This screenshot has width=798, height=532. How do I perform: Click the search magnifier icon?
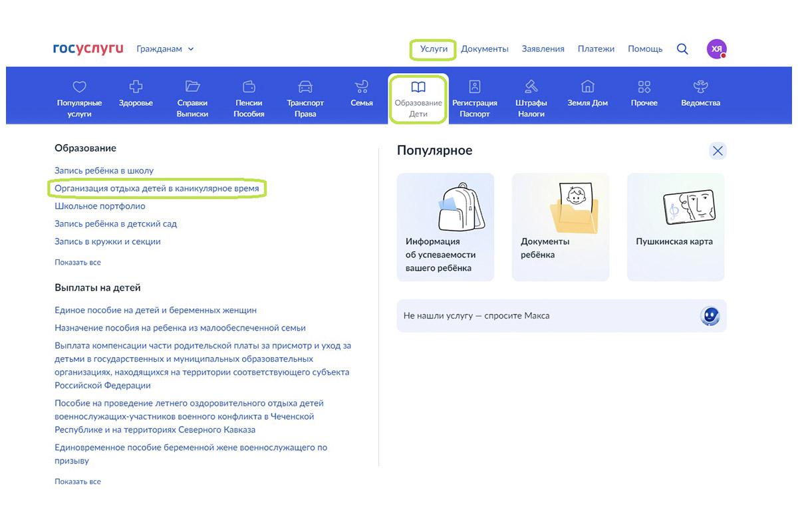coord(682,49)
